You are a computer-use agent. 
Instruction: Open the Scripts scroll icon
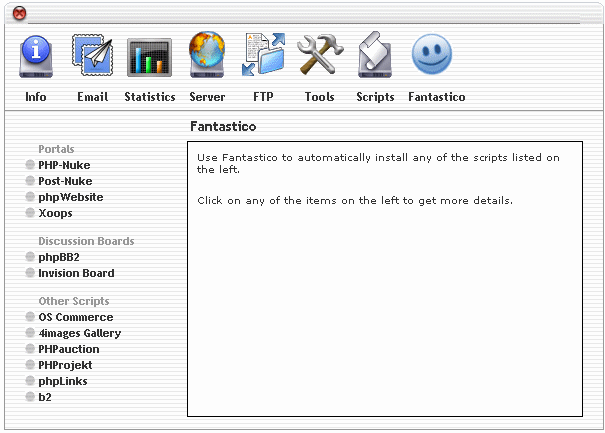375,54
